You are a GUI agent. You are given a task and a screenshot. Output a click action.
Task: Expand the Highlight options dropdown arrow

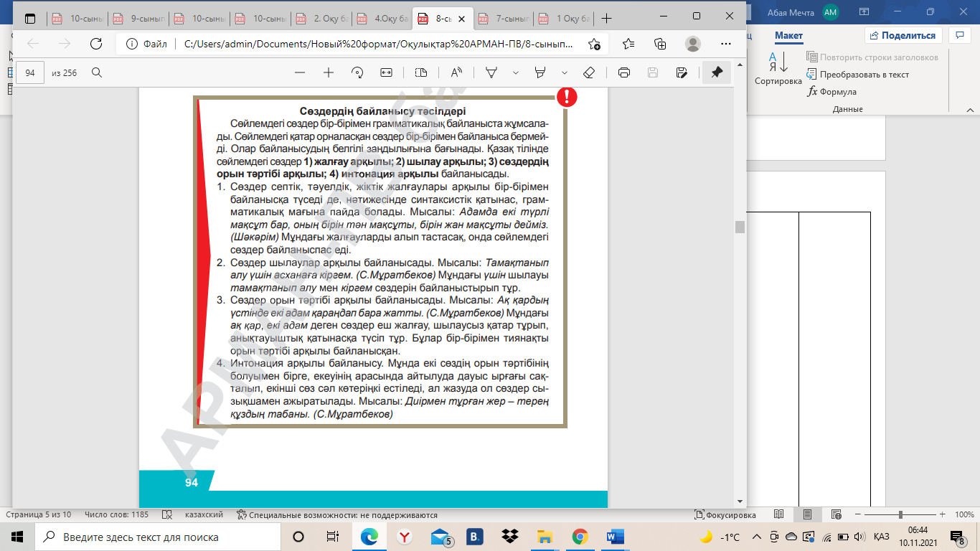(x=565, y=72)
